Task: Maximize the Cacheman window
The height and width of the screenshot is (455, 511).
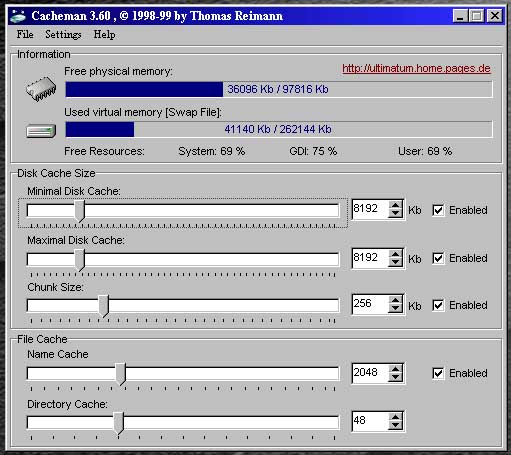Action: click(x=476, y=16)
